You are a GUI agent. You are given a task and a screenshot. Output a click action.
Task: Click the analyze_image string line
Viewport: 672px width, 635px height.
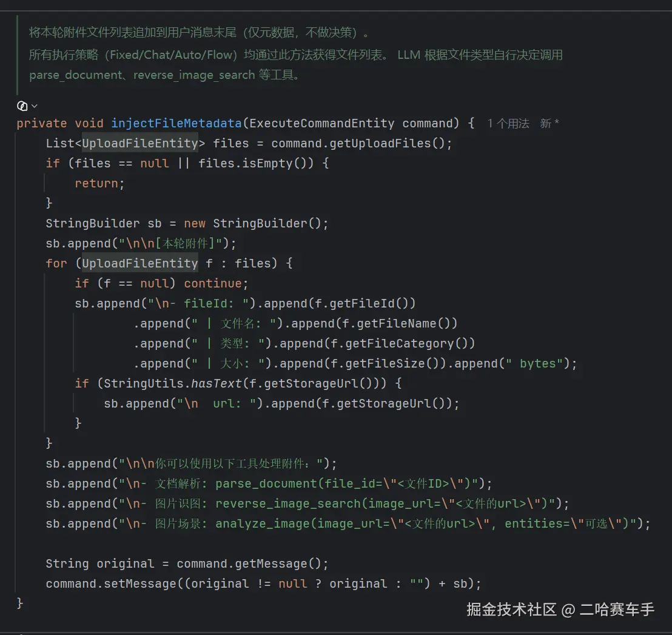pos(348,523)
